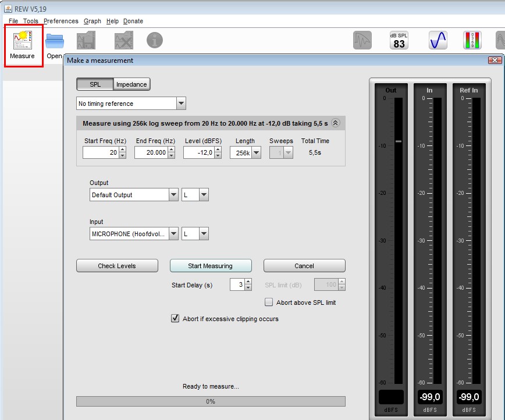Click the remove measurements icon with the X

point(123,41)
